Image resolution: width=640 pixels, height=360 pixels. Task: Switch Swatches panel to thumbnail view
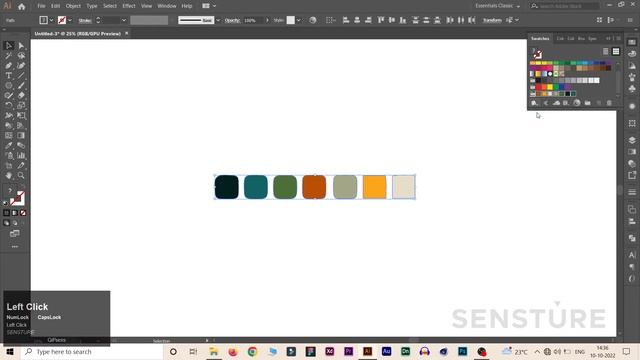(616, 51)
